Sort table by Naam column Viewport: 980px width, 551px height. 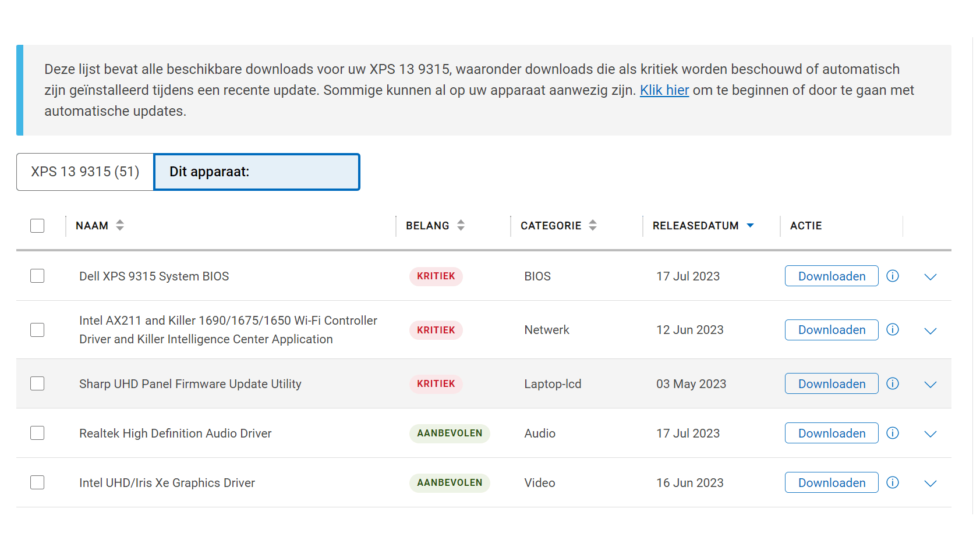120,225
